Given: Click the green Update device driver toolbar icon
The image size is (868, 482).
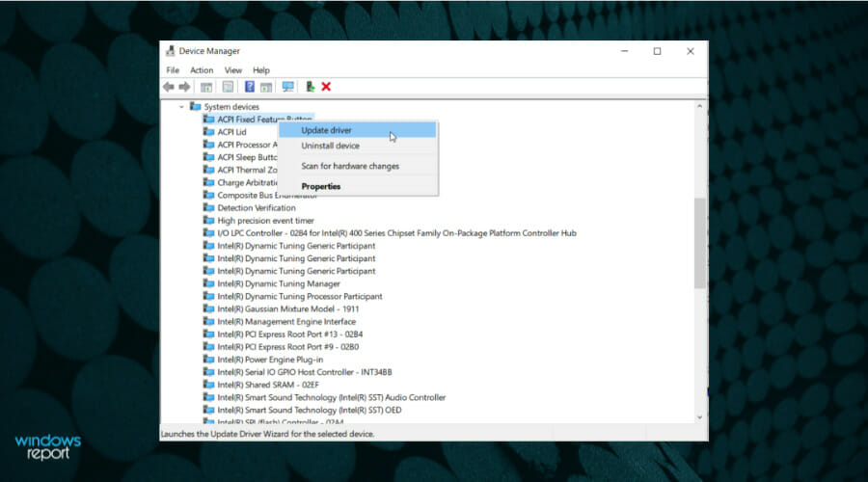Looking at the screenshot, I should [x=310, y=87].
